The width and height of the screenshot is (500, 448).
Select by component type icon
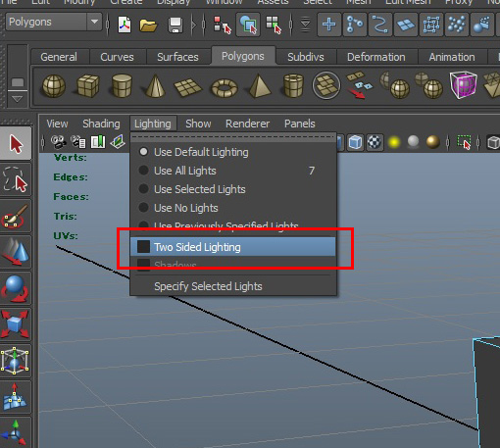coord(274,25)
